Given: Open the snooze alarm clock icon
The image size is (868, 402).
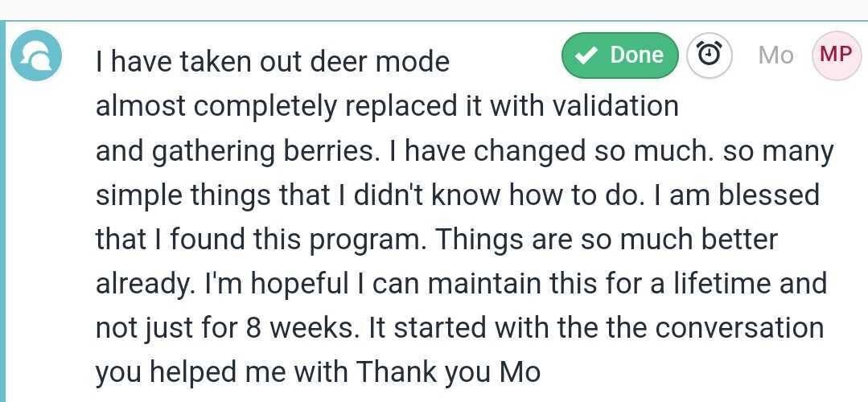Looking at the screenshot, I should point(709,55).
